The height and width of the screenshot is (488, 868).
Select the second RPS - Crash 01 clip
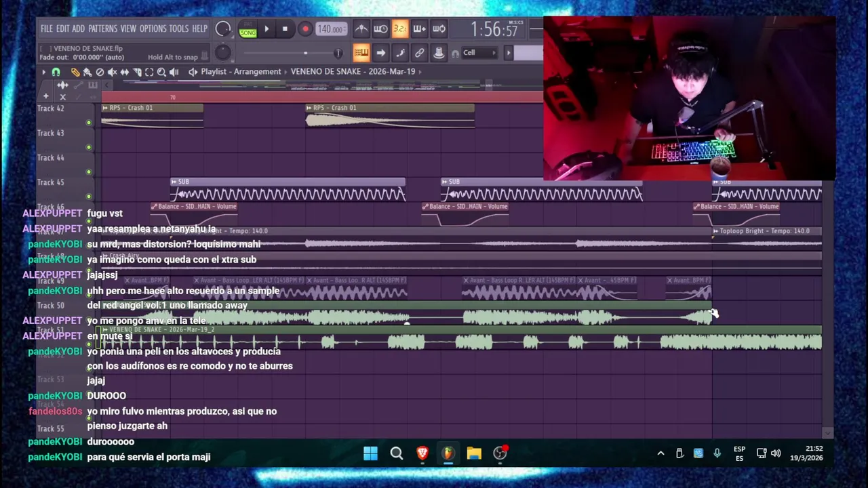click(390, 116)
